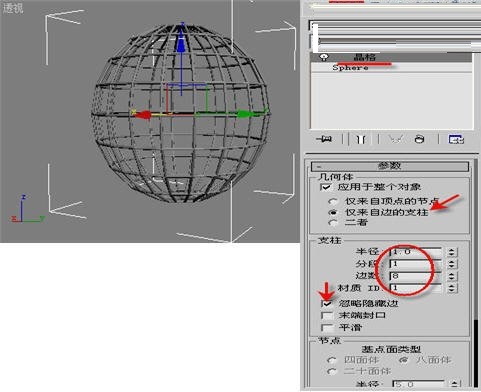The height and width of the screenshot is (392, 481).
Task: Click the 材质 ID value field
Action: point(416,288)
